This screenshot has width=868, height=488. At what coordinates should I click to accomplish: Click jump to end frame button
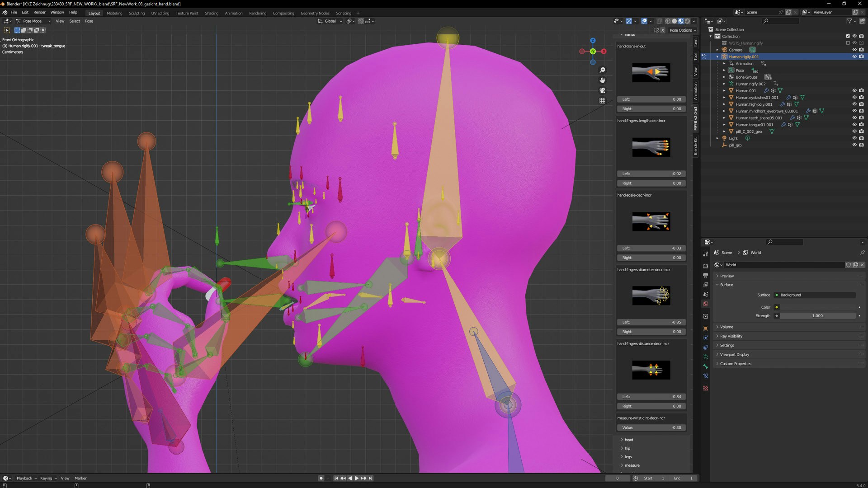tap(371, 478)
